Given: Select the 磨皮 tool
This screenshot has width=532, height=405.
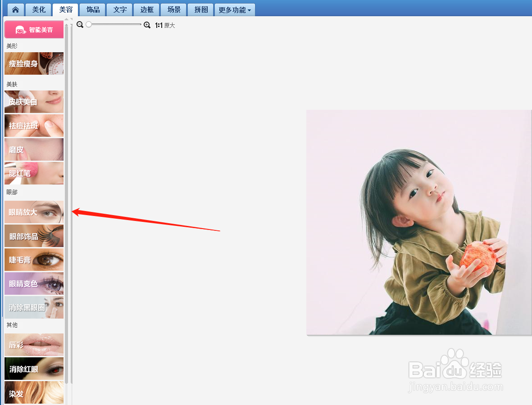Looking at the screenshot, I should pos(34,149).
